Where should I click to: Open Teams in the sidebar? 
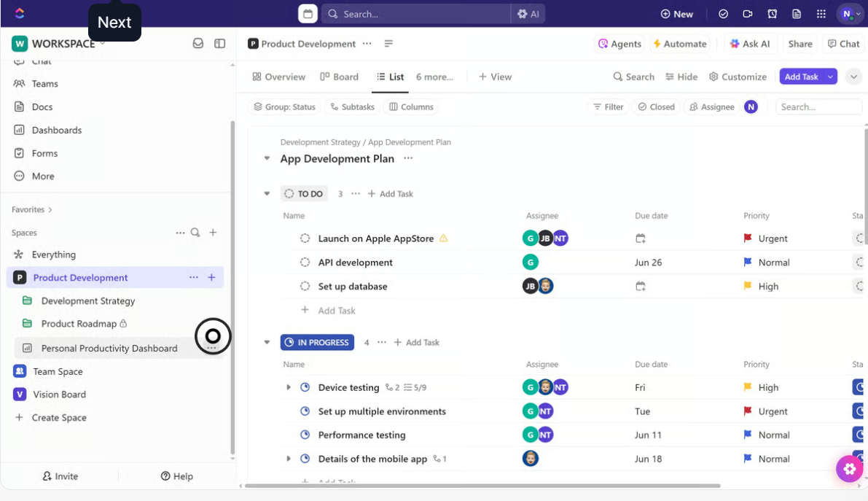click(x=45, y=84)
